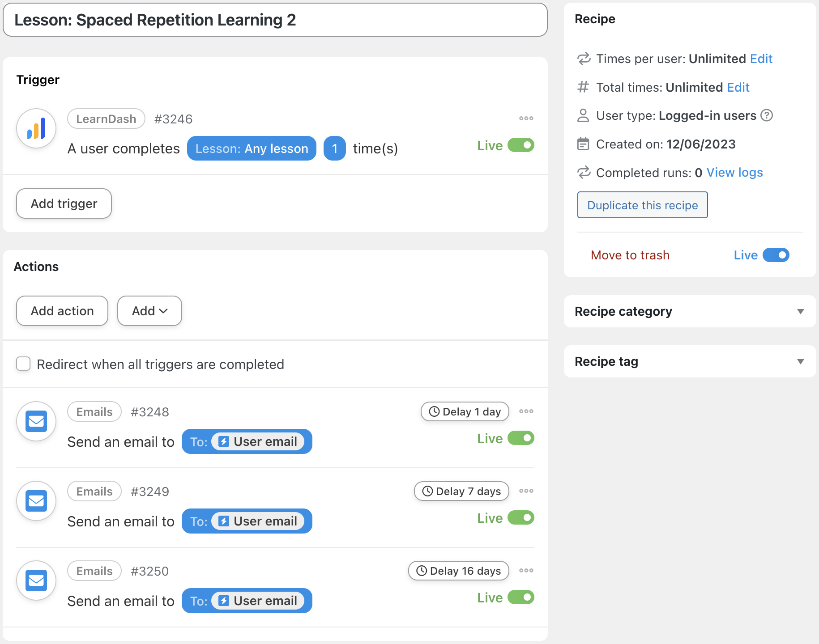
Task: Open three-dot menu for action #3249
Action: click(x=526, y=491)
